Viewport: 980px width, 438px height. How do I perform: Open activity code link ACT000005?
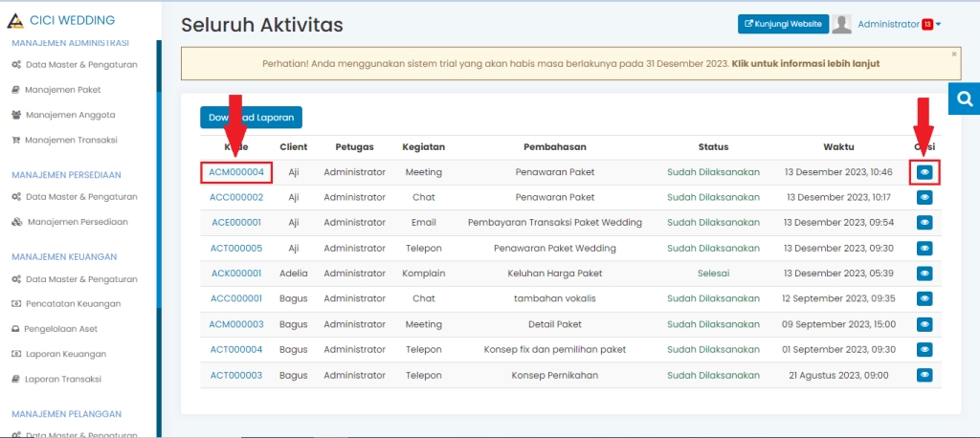235,249
